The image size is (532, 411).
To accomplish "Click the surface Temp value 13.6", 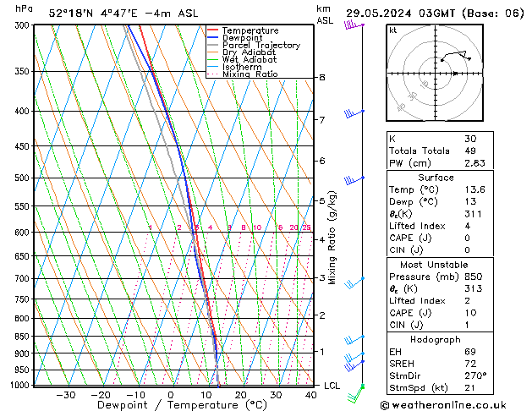I will (474, 189).
